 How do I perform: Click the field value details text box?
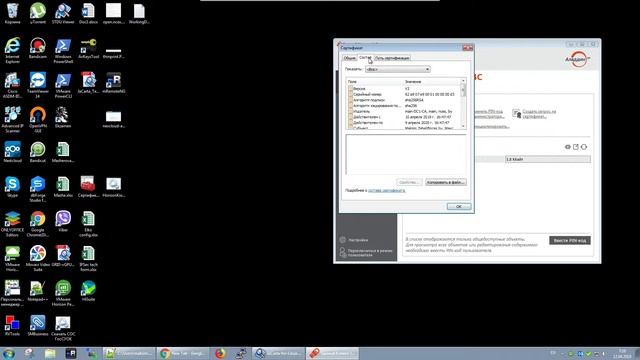click(406, 154)
